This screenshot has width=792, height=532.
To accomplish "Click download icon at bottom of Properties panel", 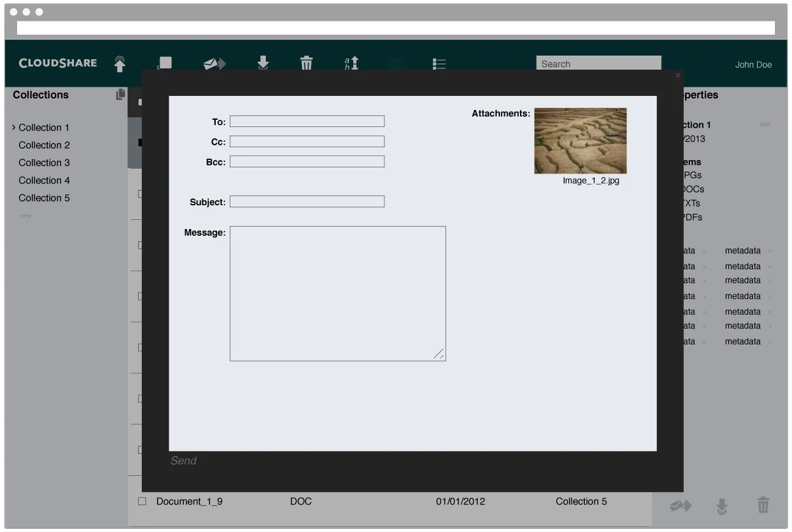I will (722, 506).
